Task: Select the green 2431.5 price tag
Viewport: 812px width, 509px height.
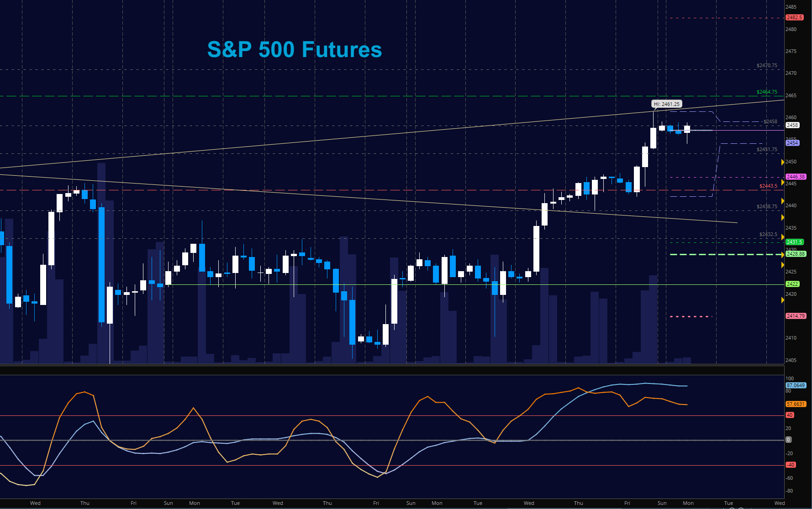Action: [x=794, y=242]
